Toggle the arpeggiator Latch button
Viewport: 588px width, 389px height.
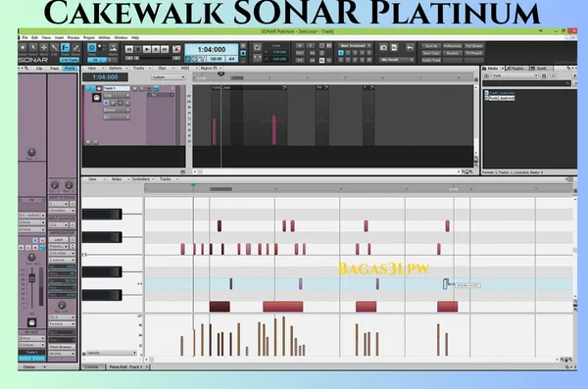click(x=59, y=240)
